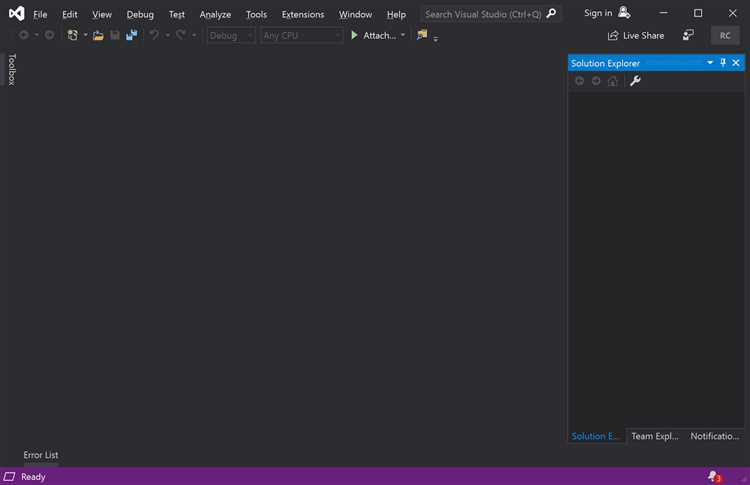Open notifications bell in status bar

tap(713, 477)
